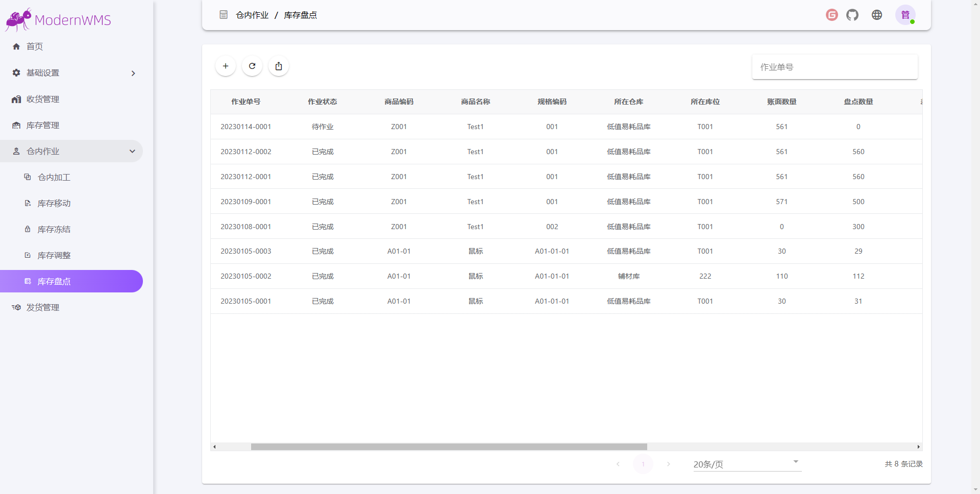Go to 首页 in the sidebar
This screenshot has height=494, width=980.
[x=35, y=46]
